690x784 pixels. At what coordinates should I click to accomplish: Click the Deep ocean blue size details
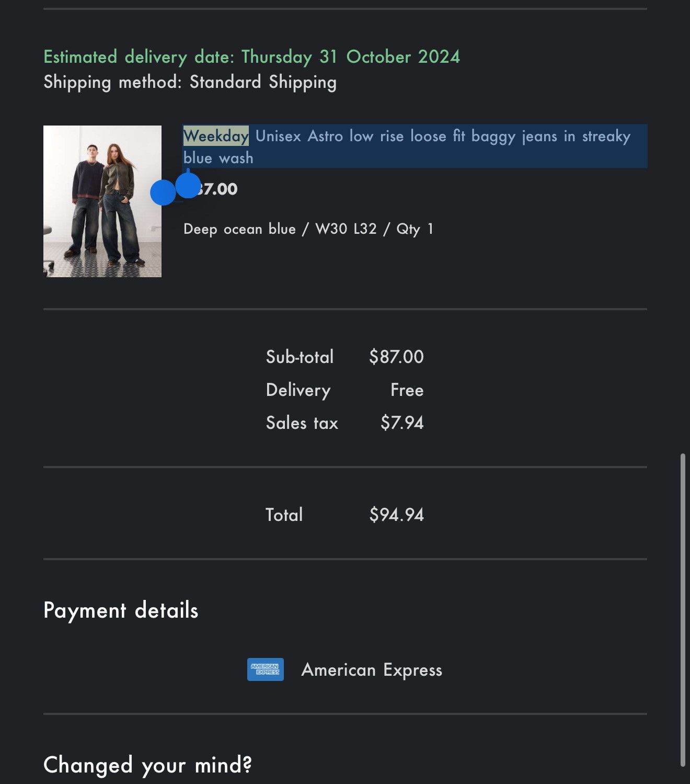coord(308,229)
